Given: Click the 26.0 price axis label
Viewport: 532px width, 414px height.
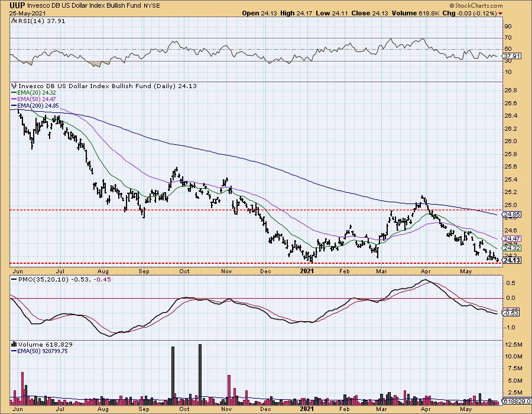Looking at the screenshot, I should pos(510,141).
